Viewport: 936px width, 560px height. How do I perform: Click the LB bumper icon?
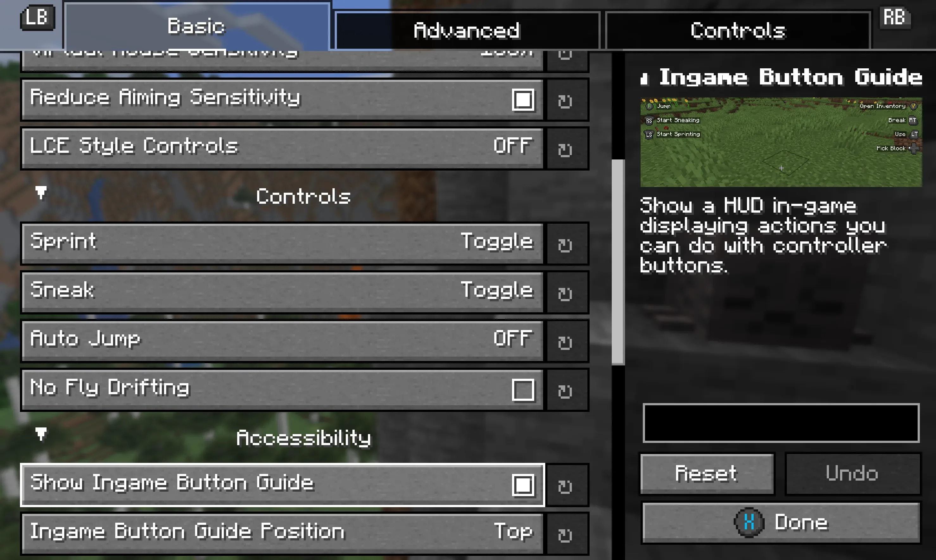(x=37, y=17)
